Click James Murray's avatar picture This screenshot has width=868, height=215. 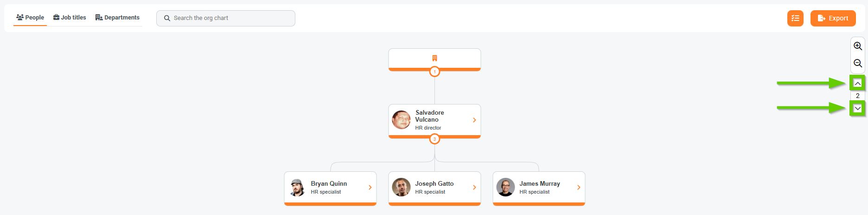[505, 187]
